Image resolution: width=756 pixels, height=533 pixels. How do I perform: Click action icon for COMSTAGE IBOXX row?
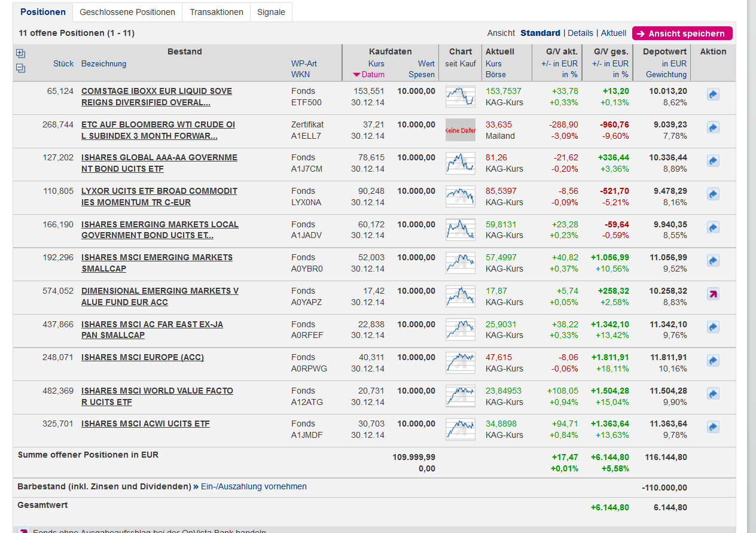(x=713, y=95)
